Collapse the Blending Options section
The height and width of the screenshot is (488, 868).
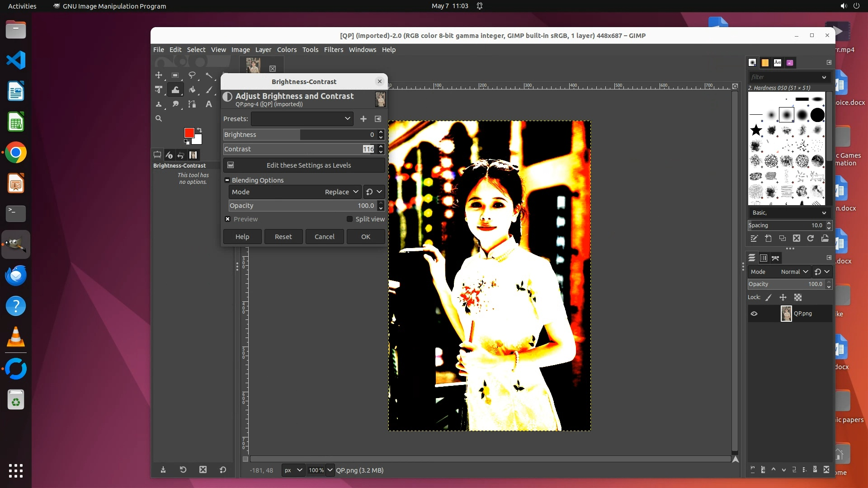(227, 180)
